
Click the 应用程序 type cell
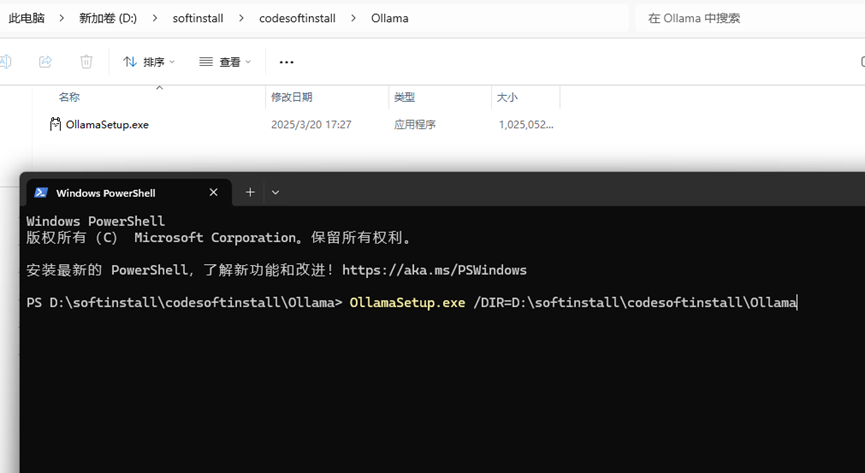[x=415, y=125]
